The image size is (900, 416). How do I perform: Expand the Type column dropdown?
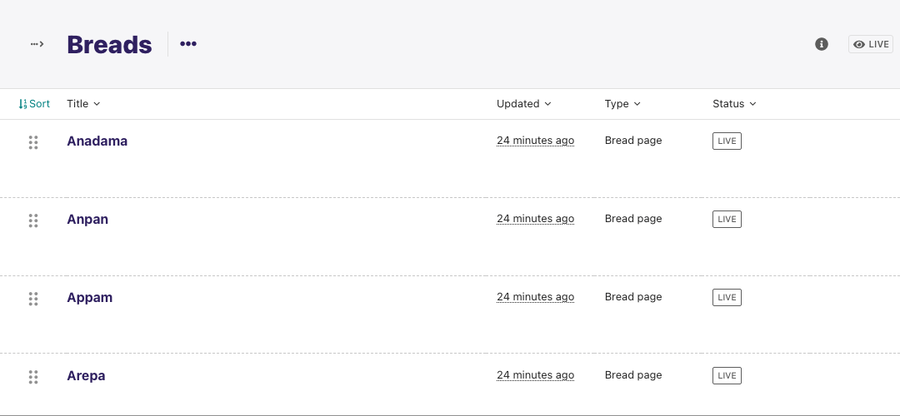pyautogui.click(x=622, y=104)
